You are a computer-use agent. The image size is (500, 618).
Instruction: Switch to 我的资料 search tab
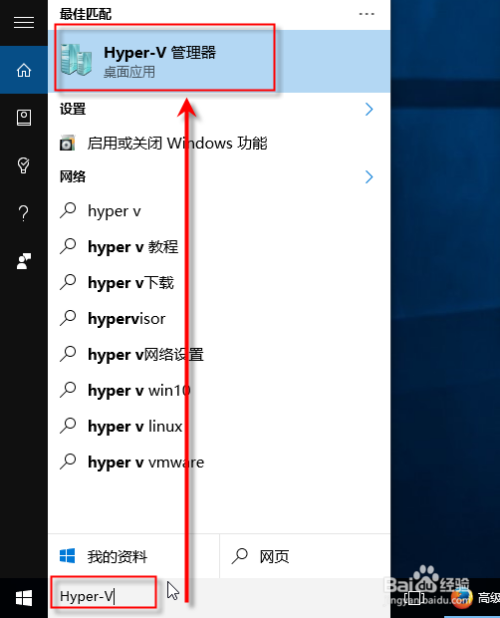tap(134, 557)
